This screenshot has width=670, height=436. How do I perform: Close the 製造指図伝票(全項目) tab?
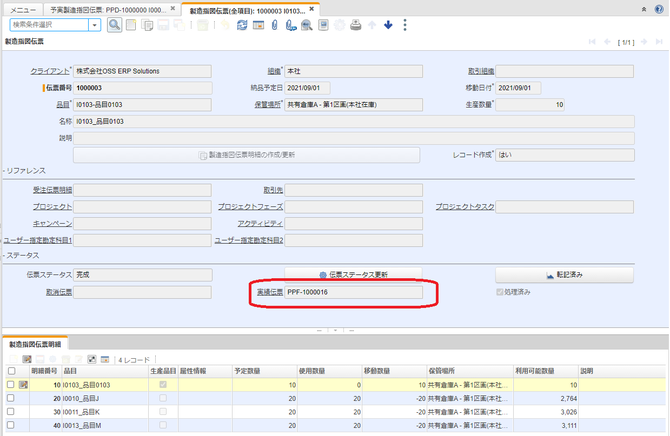pyautogui.click(x=311, y=9)
